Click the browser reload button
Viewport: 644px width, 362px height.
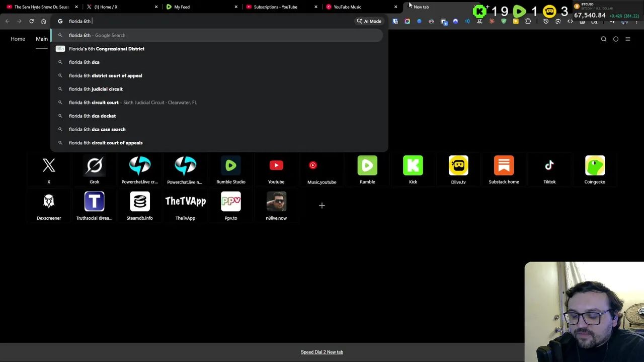[x=31, y=21]
